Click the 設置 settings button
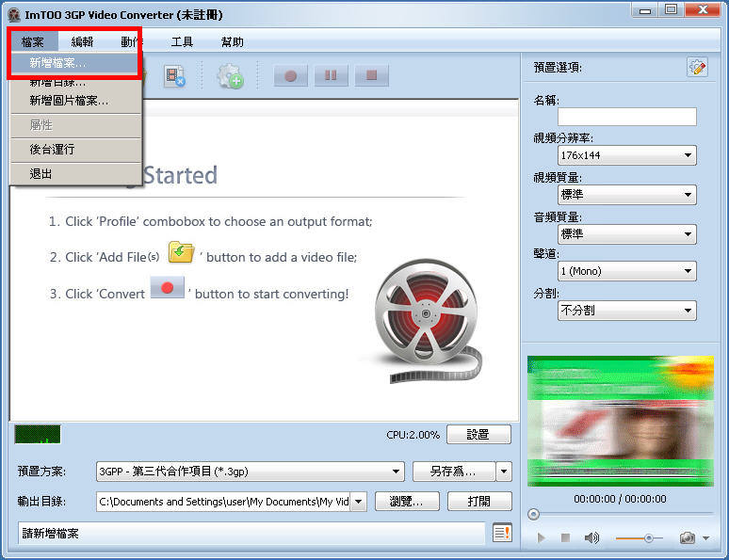The height and width of the screenshot is (560, 729). (478, 435)
